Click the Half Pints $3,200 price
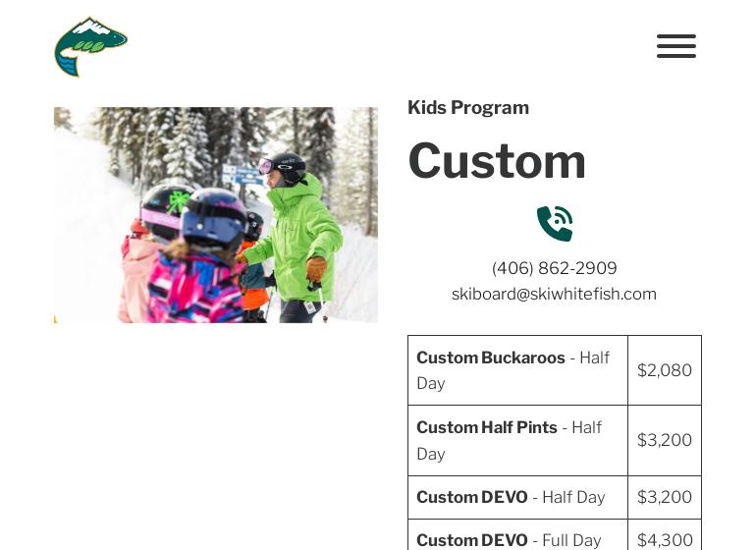The width and height of the screenshot is (756, 550). point(665,440)
